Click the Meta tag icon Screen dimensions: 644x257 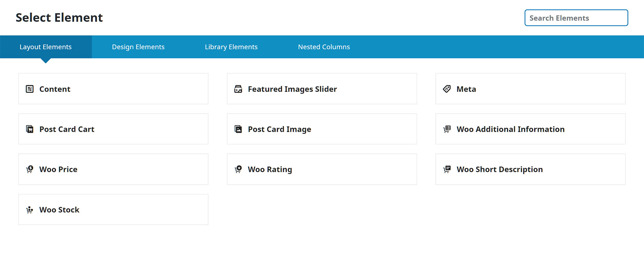pos(447,89)
